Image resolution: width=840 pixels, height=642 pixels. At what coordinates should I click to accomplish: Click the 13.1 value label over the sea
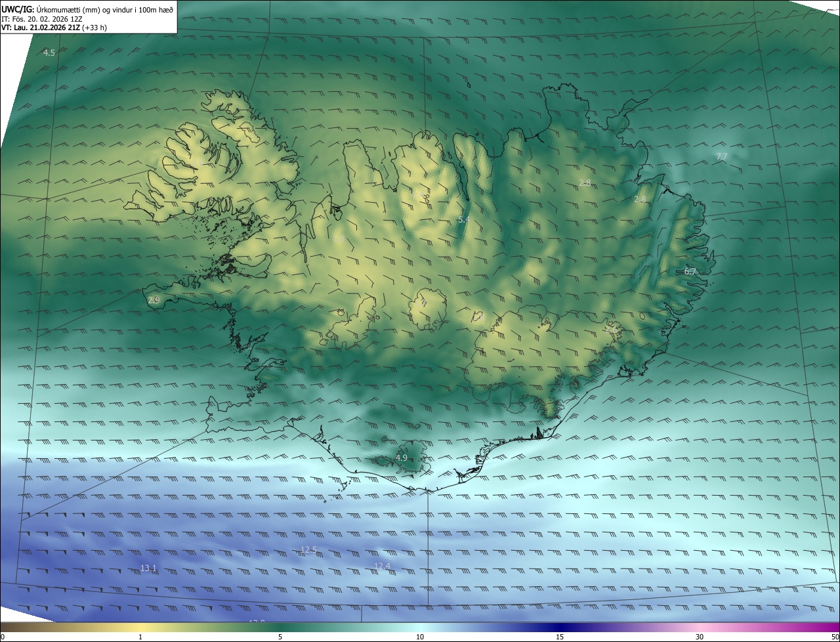(x=148, y=568)
